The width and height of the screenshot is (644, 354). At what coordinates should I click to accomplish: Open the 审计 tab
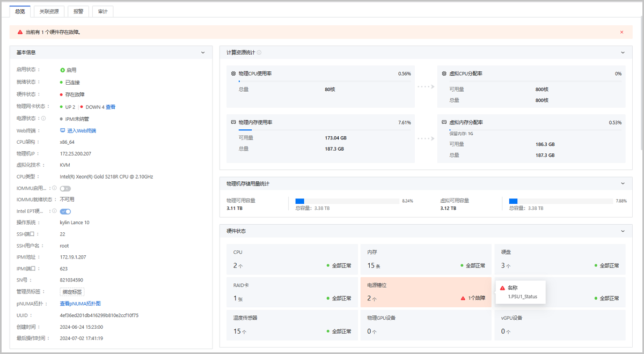pyautogui.click(x=103, y=11)
